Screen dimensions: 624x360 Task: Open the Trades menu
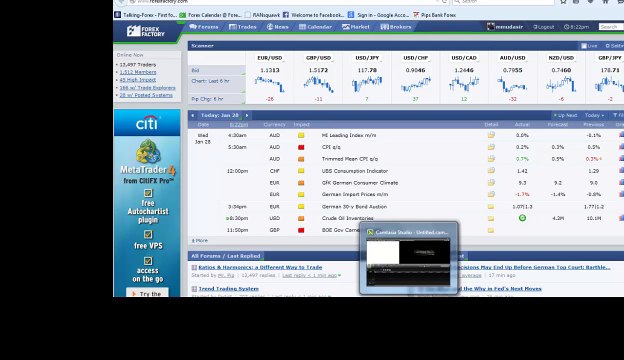coord(242,27)
